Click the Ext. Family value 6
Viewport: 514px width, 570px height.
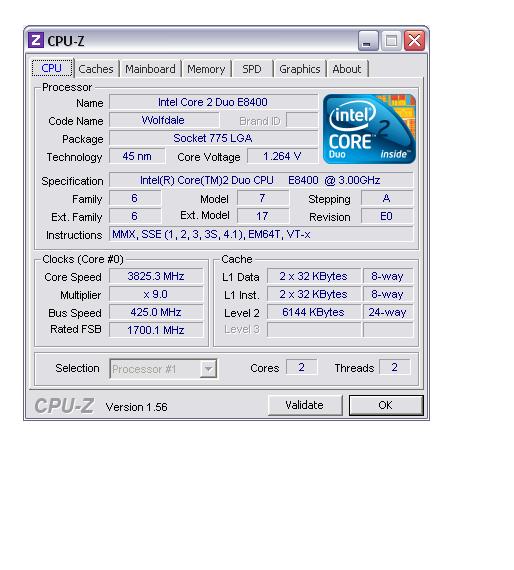click(x=135, y=216)
